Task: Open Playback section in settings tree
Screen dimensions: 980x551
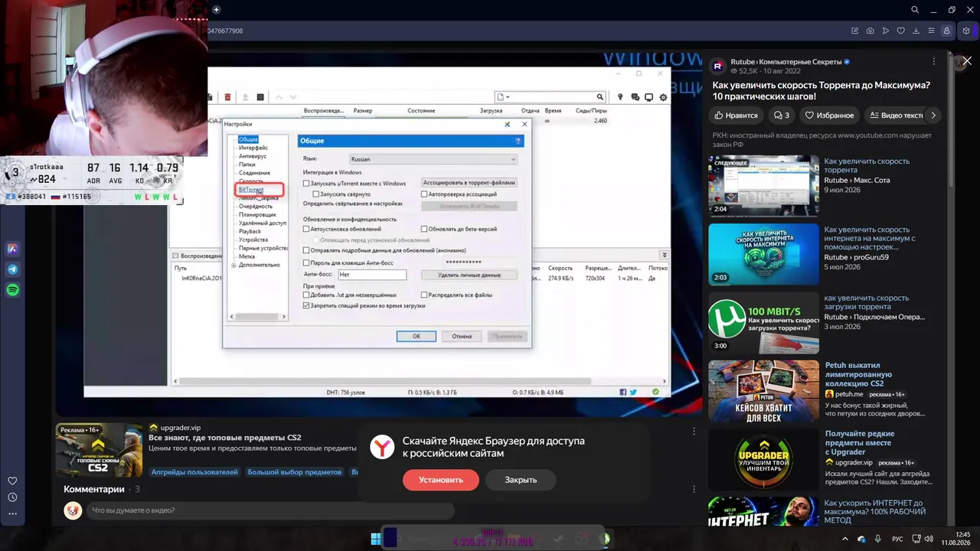Action: pyautogui.click(x=250, y=231)
